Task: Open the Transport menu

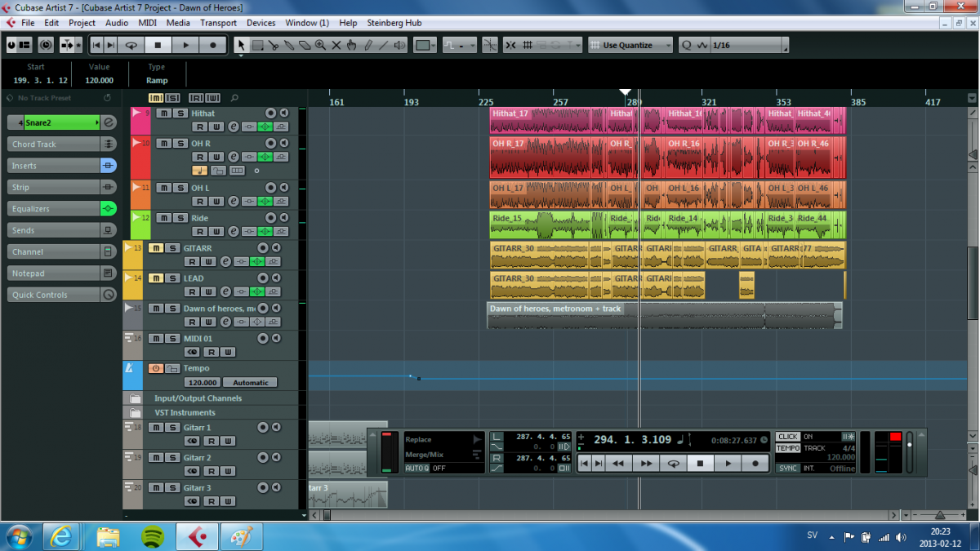Action: point(218,23)
